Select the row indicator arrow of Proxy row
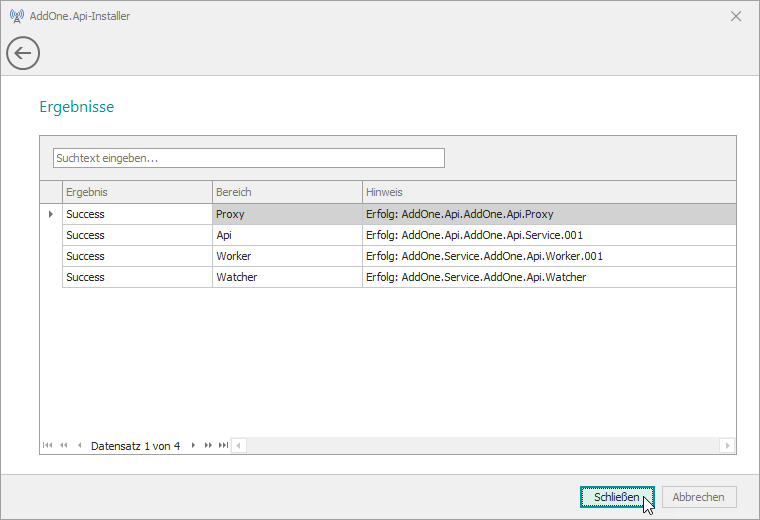The height and width of the screenshot is (520, 760). coord(51,214)
